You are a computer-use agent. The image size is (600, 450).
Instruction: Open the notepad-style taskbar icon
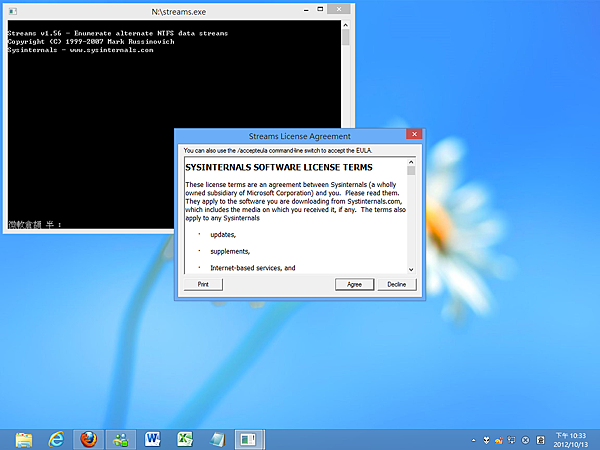(217, 439)
